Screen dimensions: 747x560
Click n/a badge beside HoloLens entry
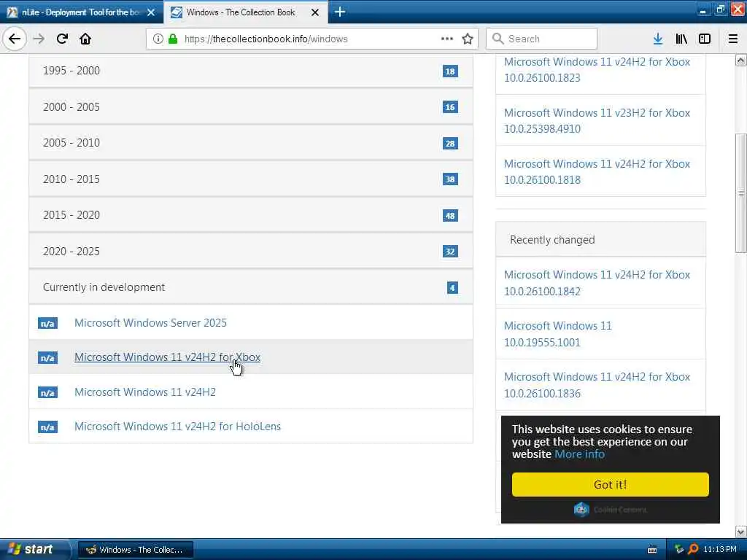(47, 427)
